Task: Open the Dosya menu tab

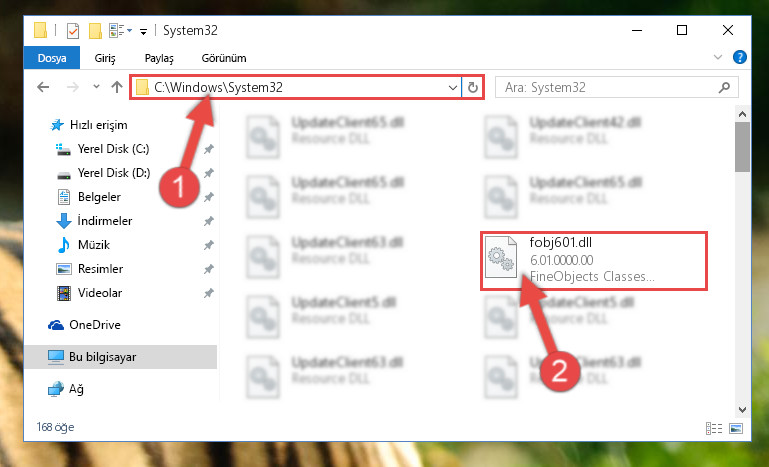Action: 52,58
